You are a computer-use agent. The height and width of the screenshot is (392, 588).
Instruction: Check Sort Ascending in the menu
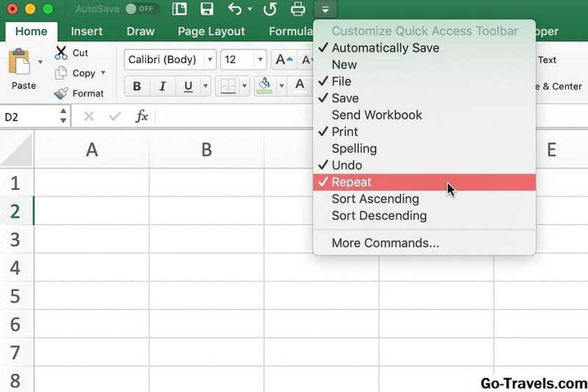[424, 199]
